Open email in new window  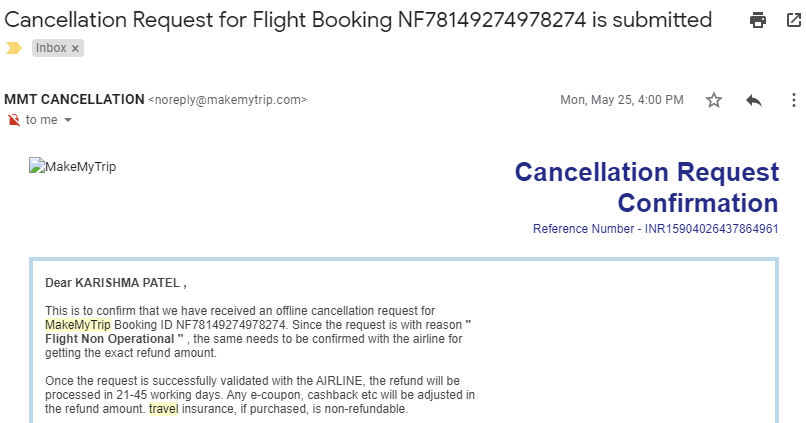click(794, 20)
